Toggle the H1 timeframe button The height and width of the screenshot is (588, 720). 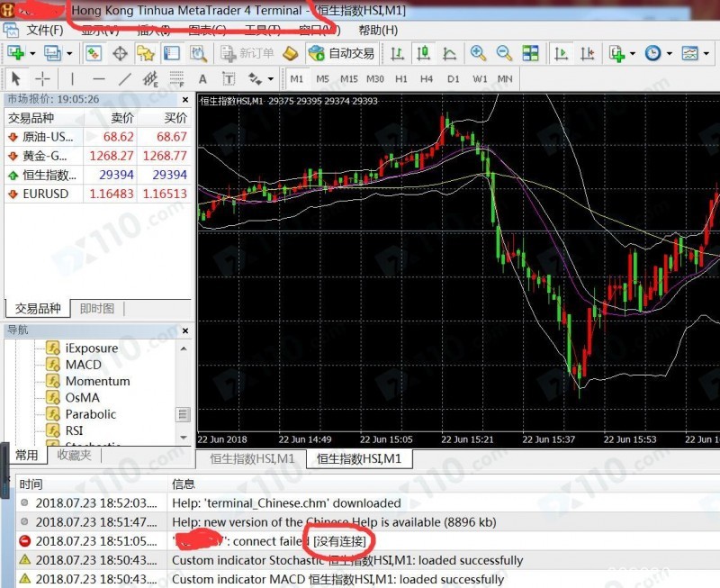401,79
